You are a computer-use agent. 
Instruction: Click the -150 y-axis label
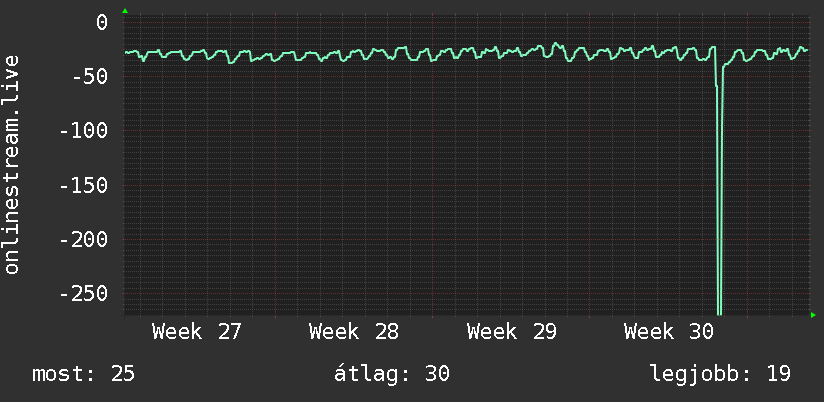[84, 185]
